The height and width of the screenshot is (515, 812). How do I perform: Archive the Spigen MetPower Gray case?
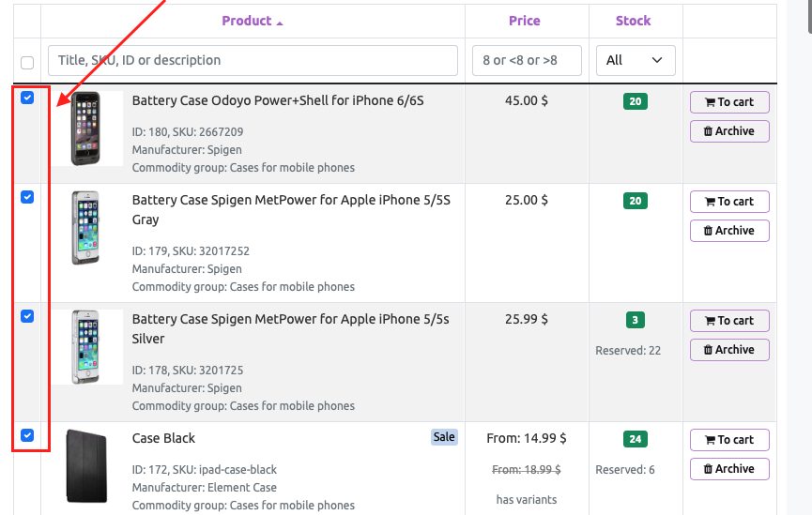point(729,231)
